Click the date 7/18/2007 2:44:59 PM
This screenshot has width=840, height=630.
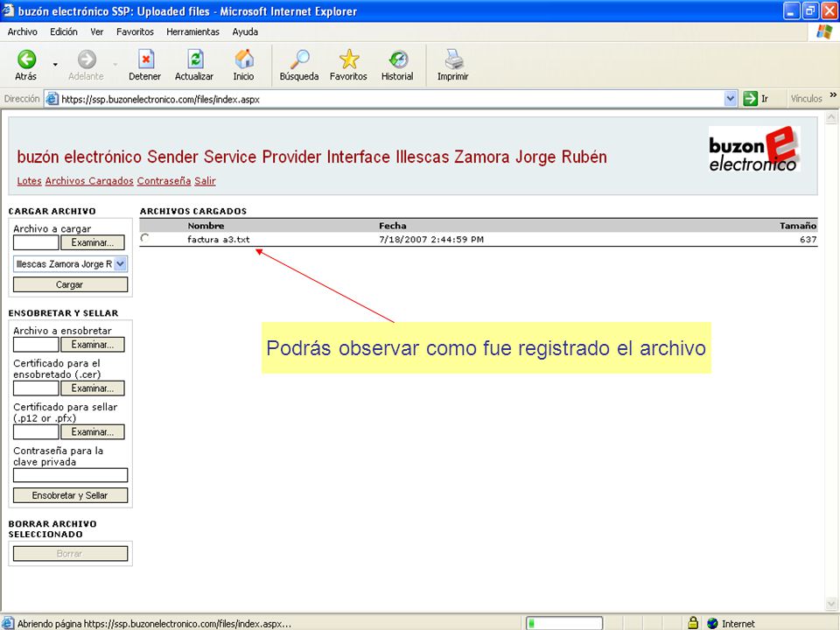tap(431, 240)
